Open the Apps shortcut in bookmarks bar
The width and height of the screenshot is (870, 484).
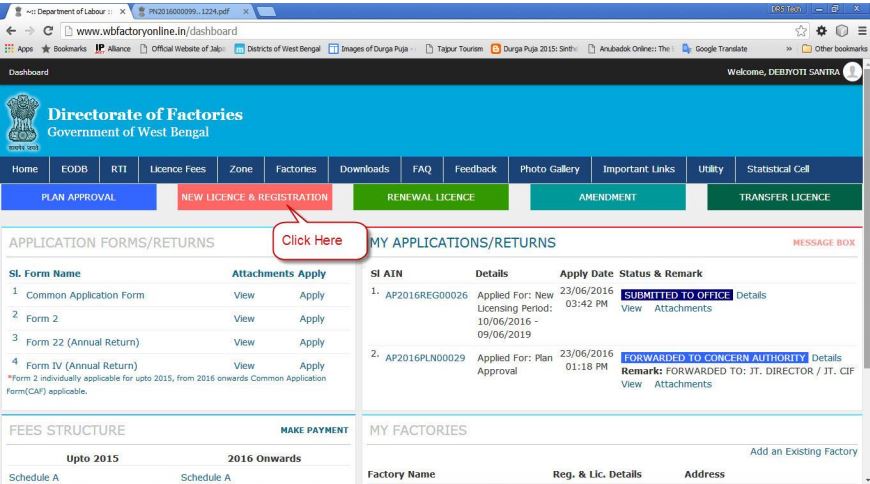(x=19, y=49)
